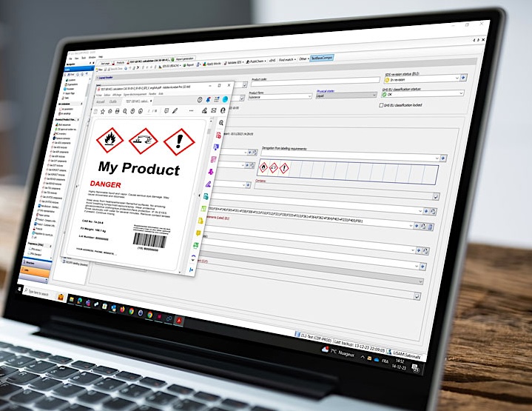Click the Last backup status bar entry
The width and height of the screenshot is (532, 411).
360,346
